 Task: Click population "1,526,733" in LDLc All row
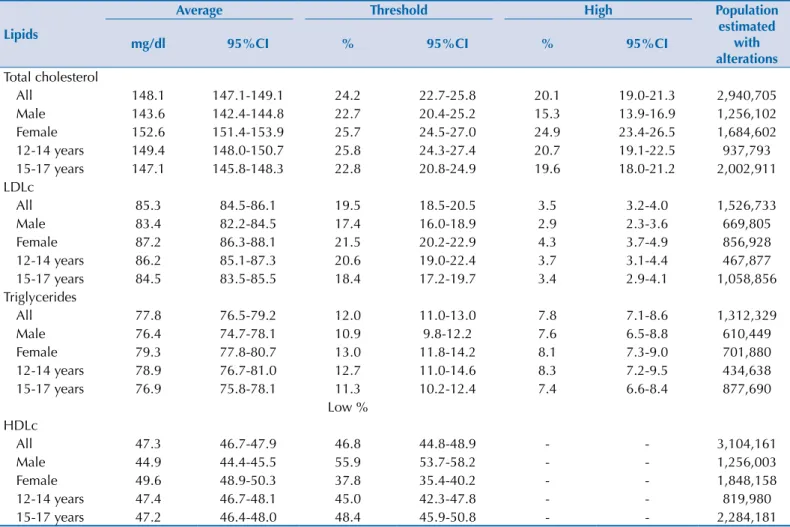pos(747,206)
